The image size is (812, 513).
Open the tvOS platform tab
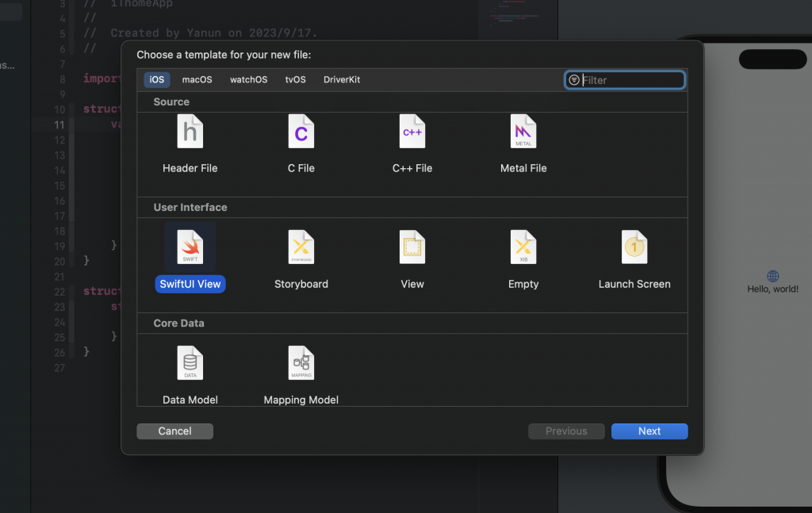click(x=295, y=80)
